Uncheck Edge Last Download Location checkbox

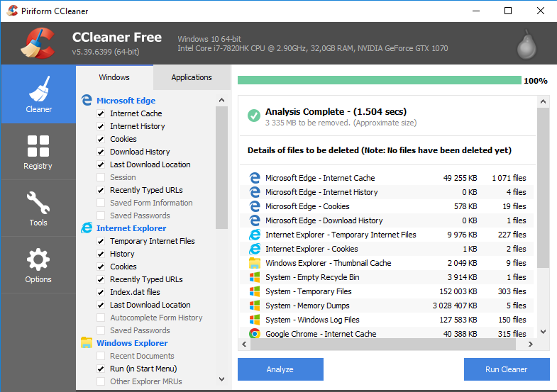coord(101,164)
